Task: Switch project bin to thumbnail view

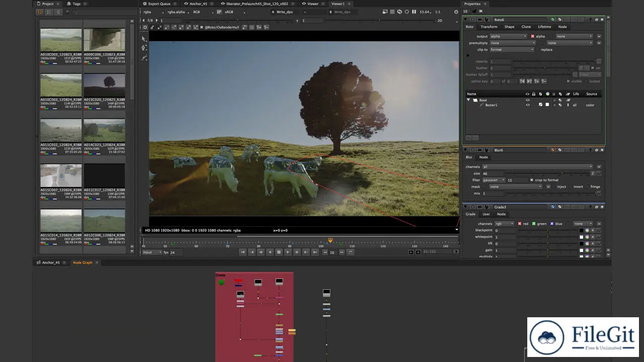Action: click(x=41, y=12)
